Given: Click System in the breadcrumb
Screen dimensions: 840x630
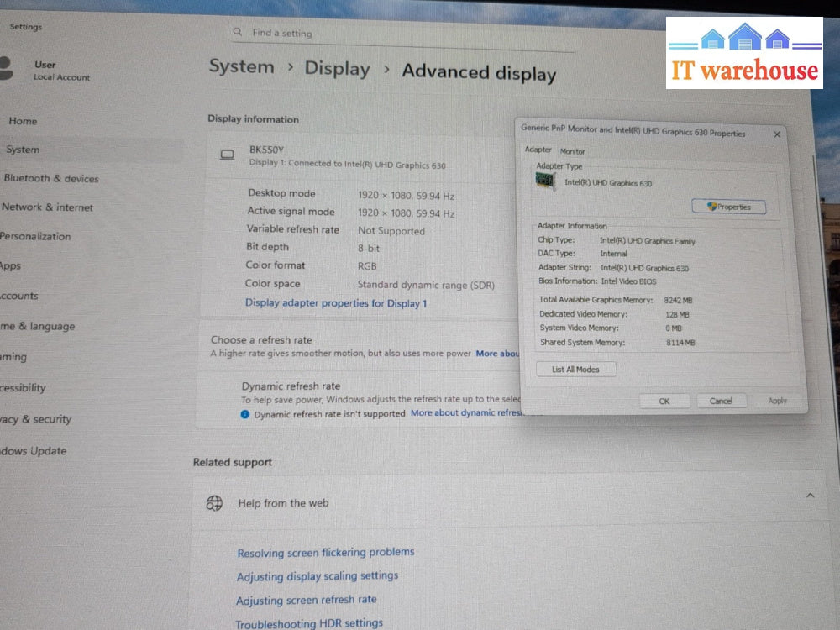Looking at the screenshot, I should (242, 66).
